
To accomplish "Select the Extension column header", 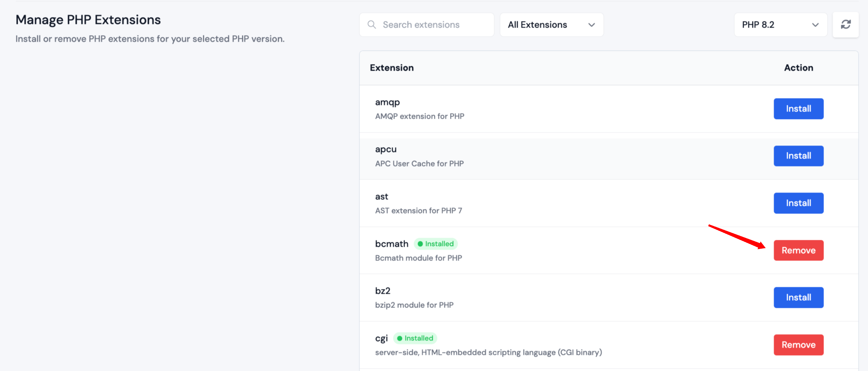I will (x=392, y=68).
